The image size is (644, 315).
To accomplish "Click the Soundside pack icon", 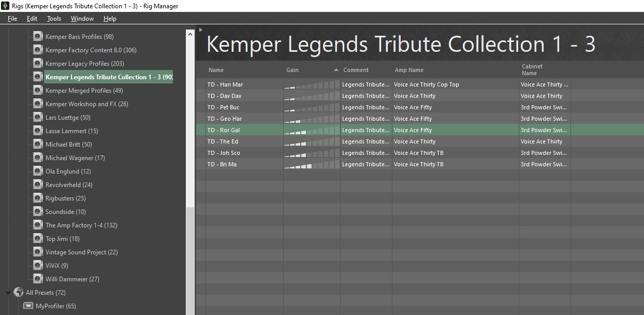I will coord(37,212).
